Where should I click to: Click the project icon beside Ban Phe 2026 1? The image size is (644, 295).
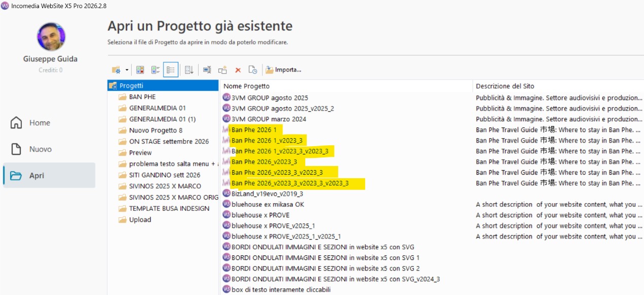point(226,129)
